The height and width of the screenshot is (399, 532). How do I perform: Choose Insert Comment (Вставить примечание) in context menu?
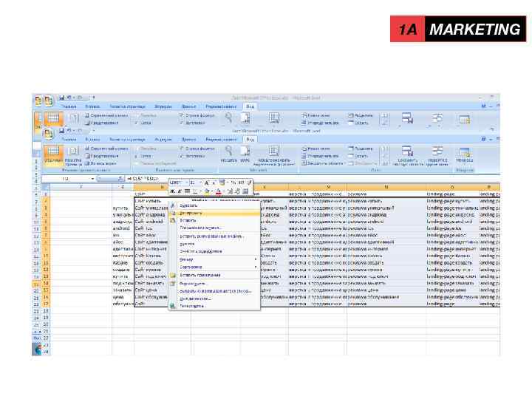tap(214, 275)
